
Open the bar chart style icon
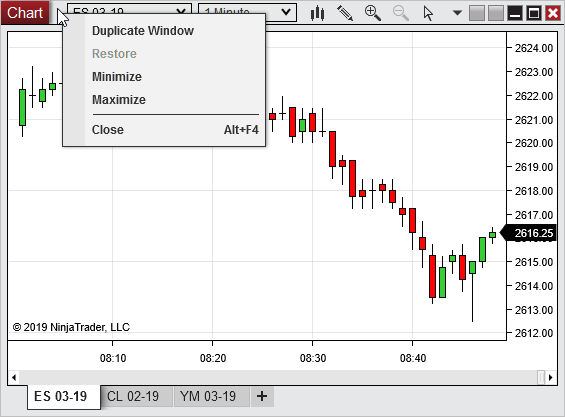click(x=317, y=13)
